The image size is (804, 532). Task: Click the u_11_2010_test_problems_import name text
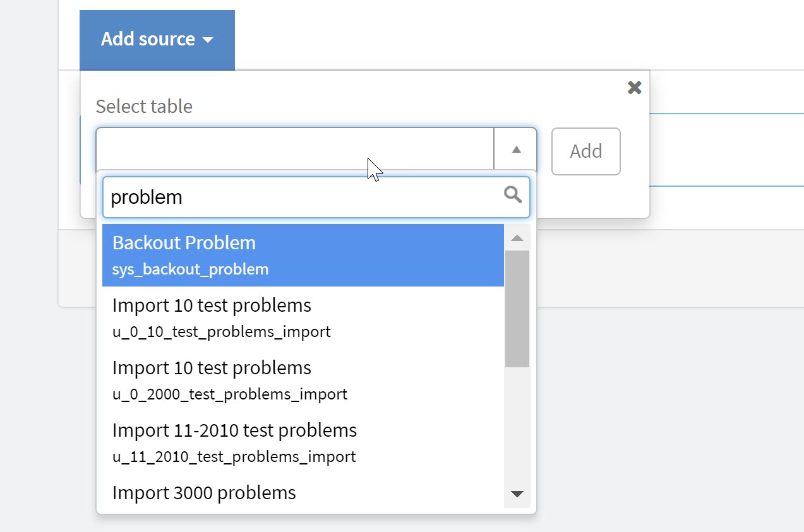point(234,456)
